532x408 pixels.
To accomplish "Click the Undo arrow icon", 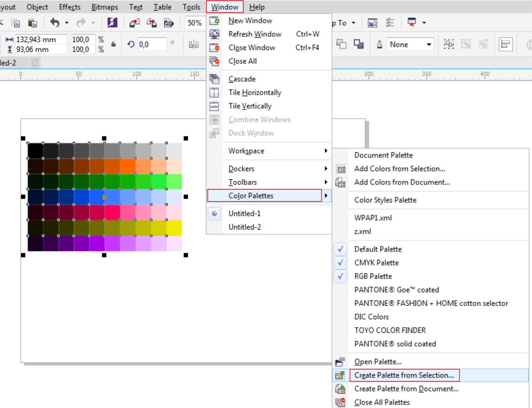I will pos(55,23).
